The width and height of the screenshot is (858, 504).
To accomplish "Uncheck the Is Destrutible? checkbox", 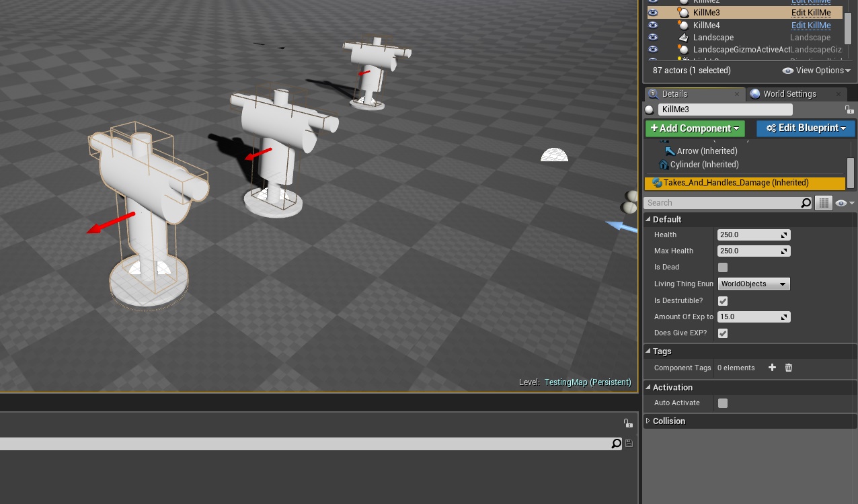I will 723,301.
